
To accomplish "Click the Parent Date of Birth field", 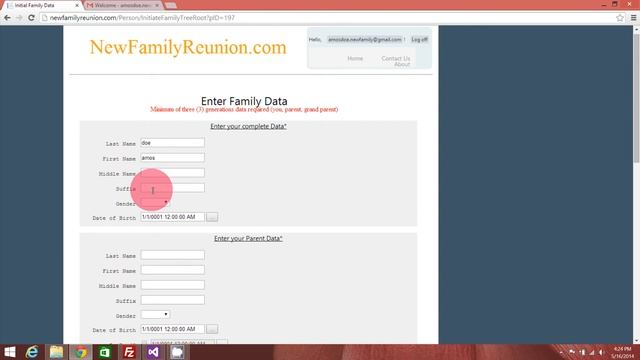I will (x=173, y=329).
